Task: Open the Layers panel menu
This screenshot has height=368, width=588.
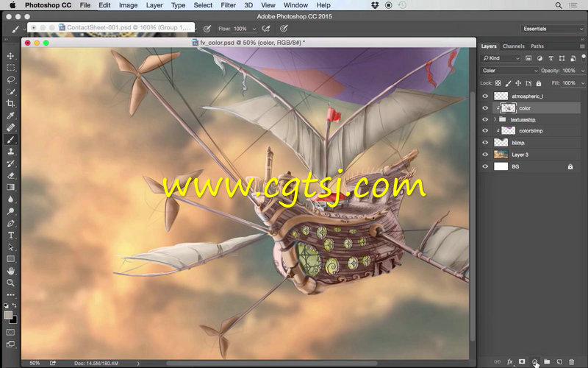Action: click(x=582, y=46)
